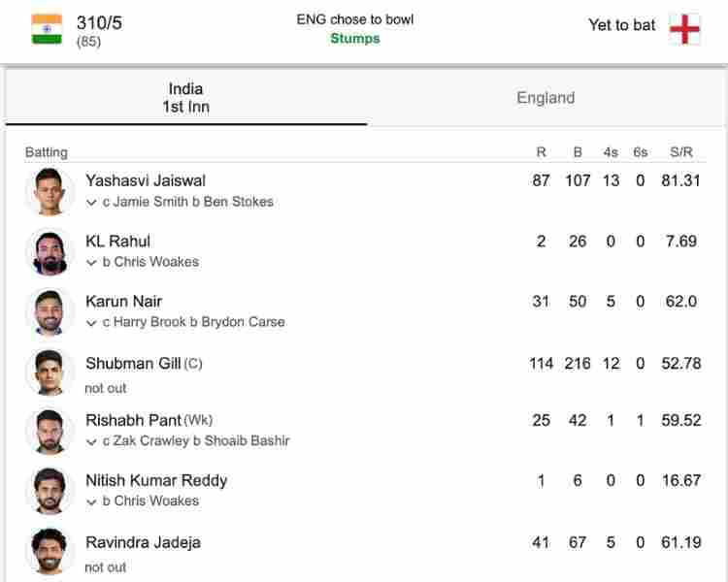Click Shubman Gill's player avatar
The width and height of the screenshot is (728, 582).
click(50, 372)
